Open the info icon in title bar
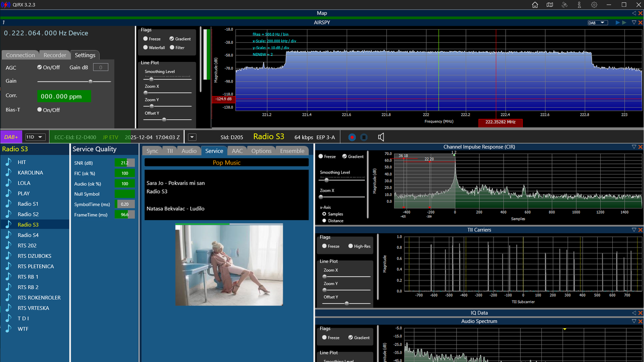The image size is (644, 362). coord(579,5)
